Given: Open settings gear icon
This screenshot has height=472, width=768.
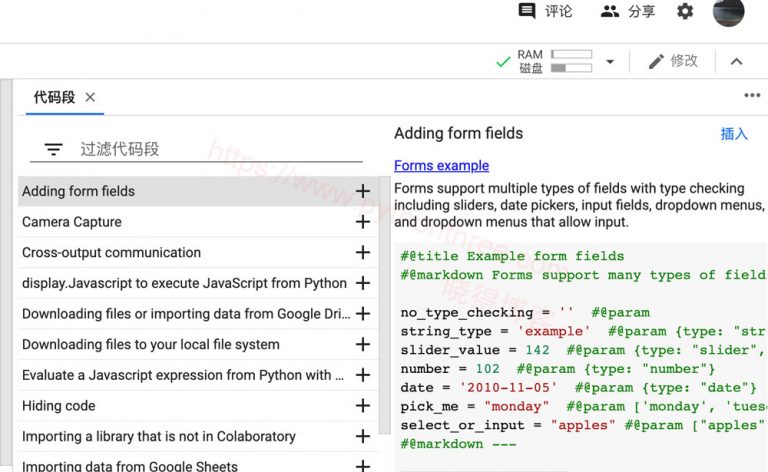Looking at the screenshot, I should 685,11.
